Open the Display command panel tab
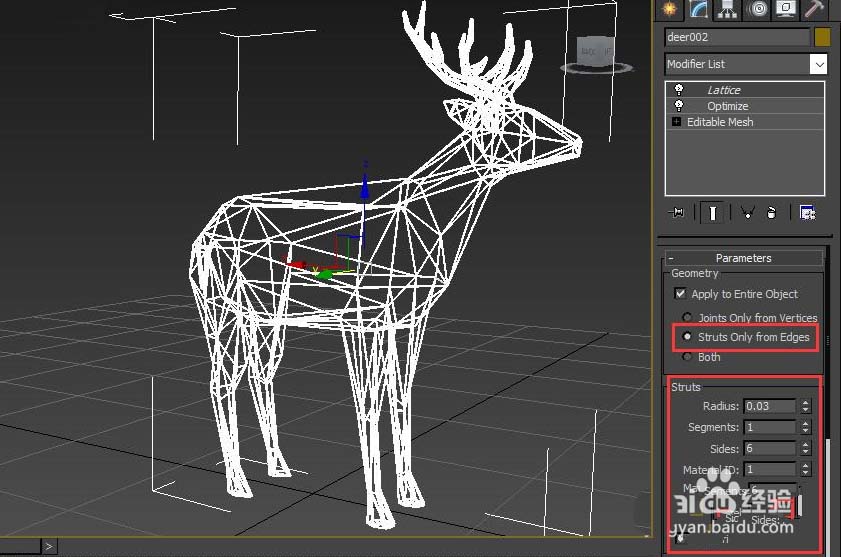The width and height of the screenshot is (841, 557). click(x=786, y=9)
